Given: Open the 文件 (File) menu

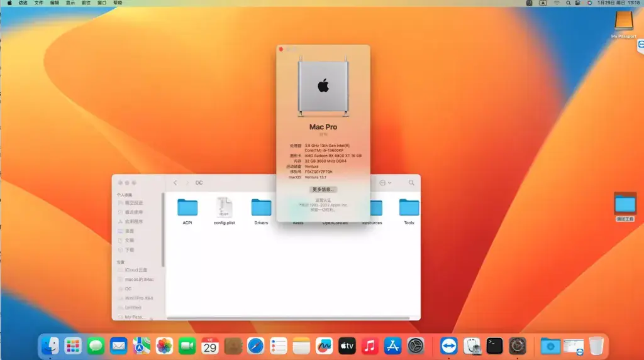Looking at the screenshot, I should point(38,3).
